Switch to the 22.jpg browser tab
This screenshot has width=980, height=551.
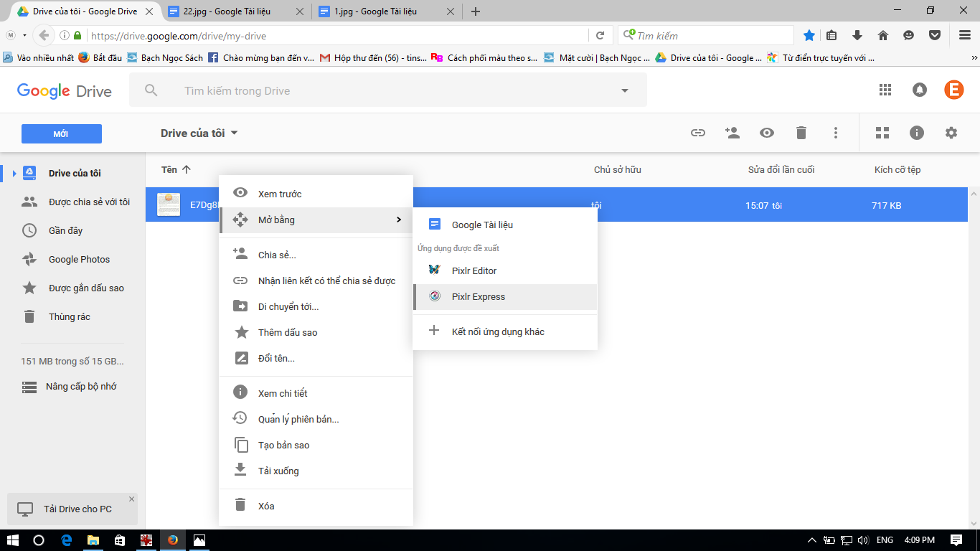click(x=230, y=11)
